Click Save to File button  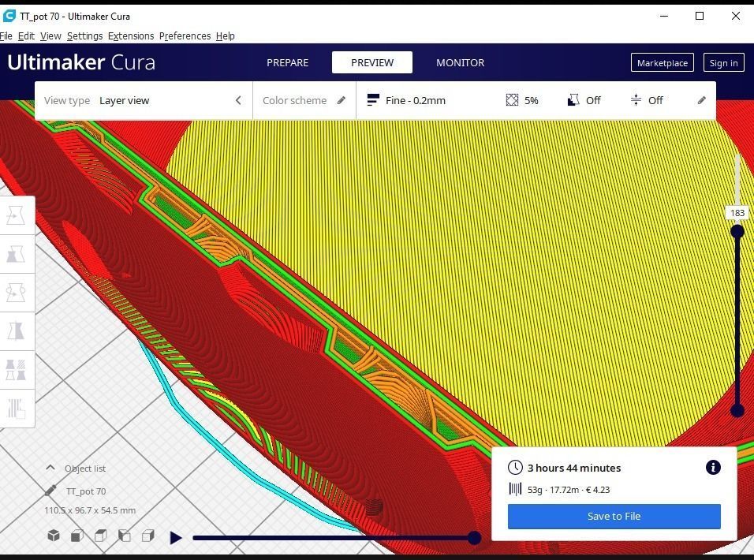614,517
